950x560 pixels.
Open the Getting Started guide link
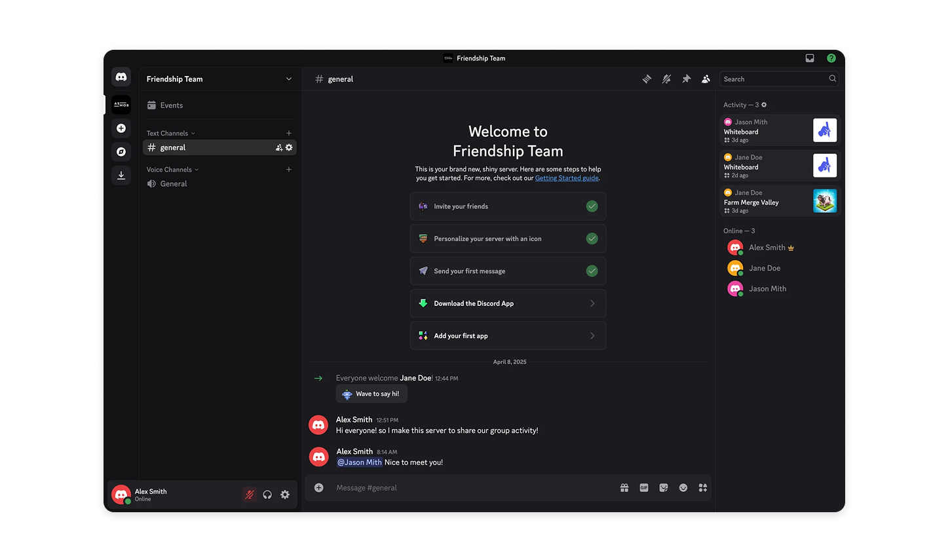tap(567, 178)
